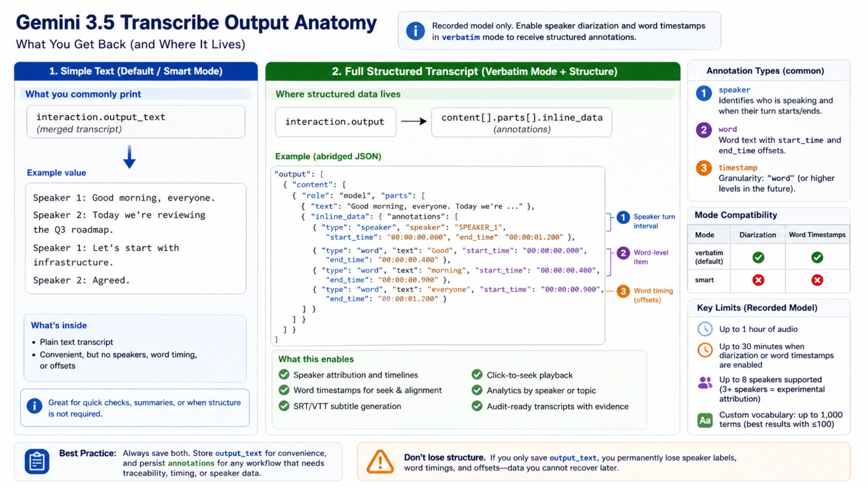Click the number 3 badge beside "Word timing (offsets)"
868x488 pixels.
coord(623,291)
